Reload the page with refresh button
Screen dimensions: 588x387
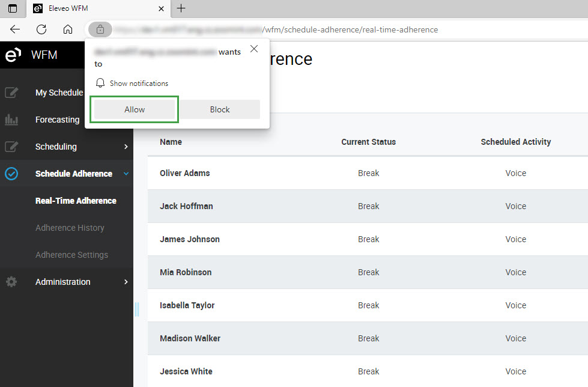click(x=41, y=29)
